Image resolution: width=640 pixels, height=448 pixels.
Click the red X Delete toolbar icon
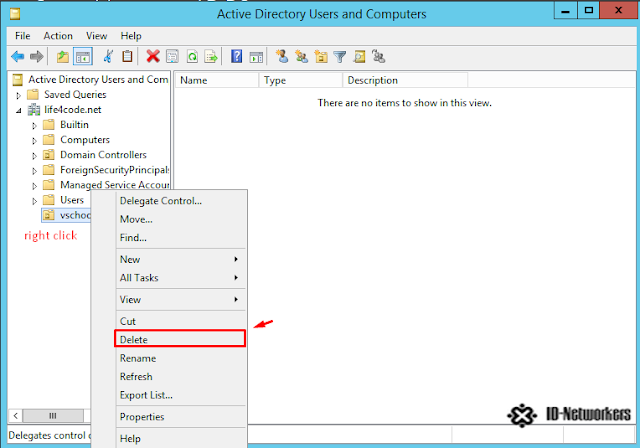pos(153,56)
